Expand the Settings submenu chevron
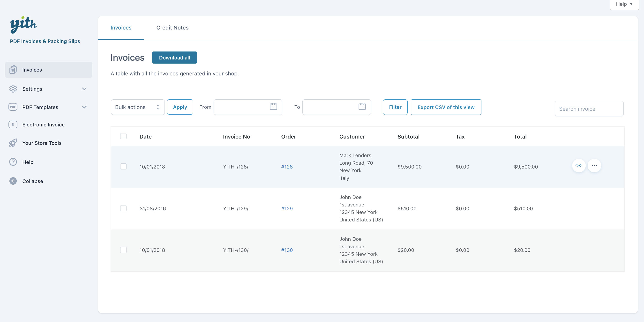Image resolution: width=644 pixels, height=322 pixels. click(x=84, y=89)
